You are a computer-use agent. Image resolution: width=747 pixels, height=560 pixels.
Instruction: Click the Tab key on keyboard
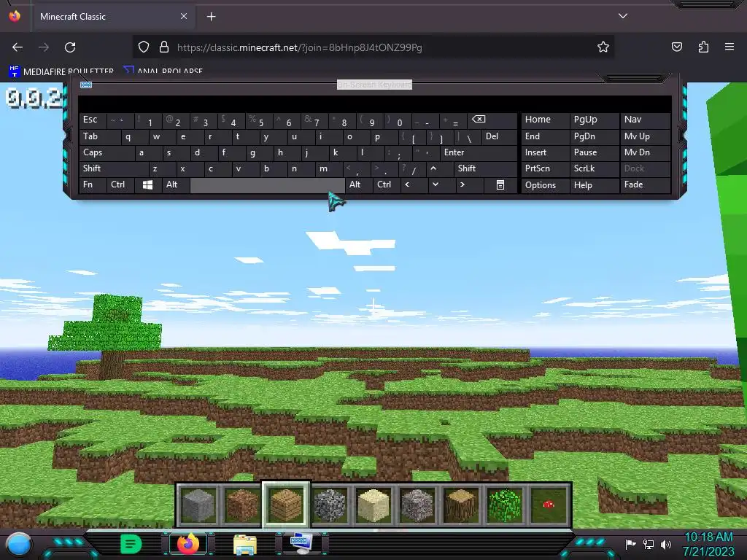click(98, 136)
